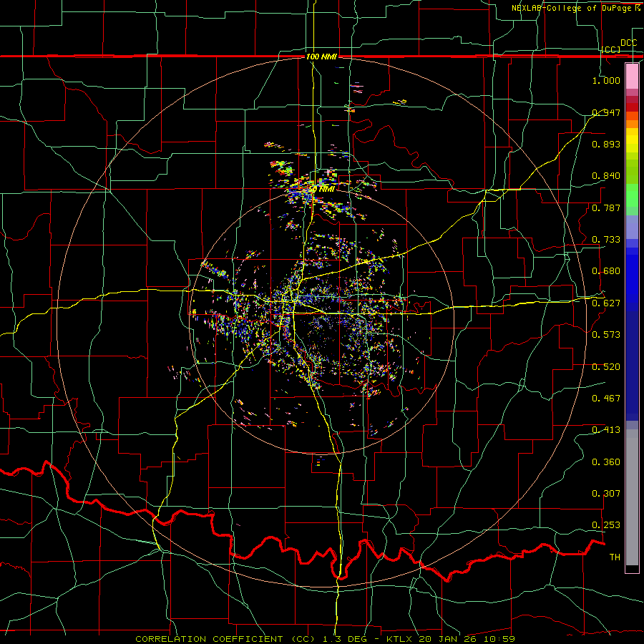Select the 1.000 value on the color scale
644x644 pixels.
click(x=606, y=80)
